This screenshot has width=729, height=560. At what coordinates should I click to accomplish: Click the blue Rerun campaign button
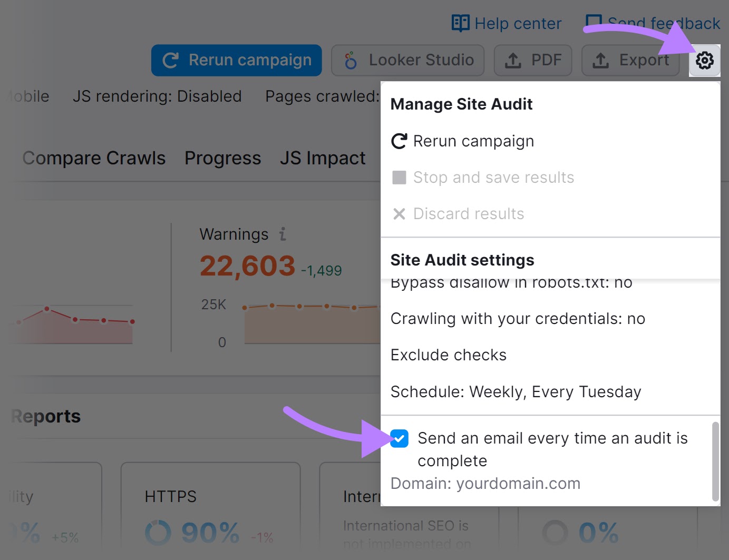pos(236,60)
